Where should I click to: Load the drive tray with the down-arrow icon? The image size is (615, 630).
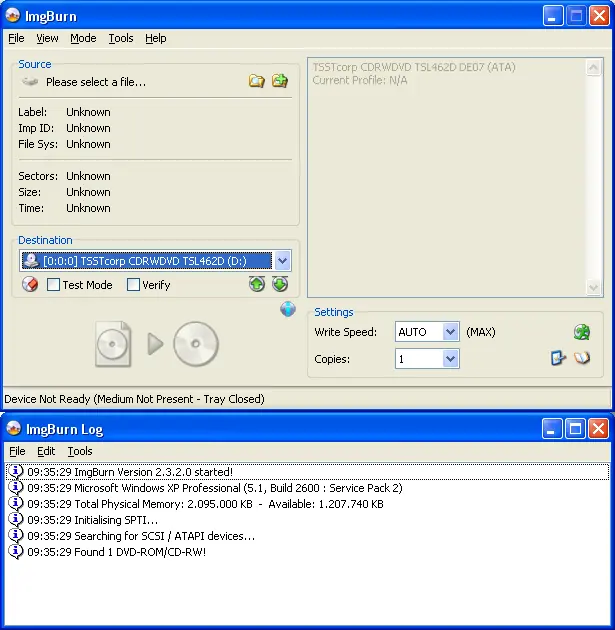click(x=280, y=284)
